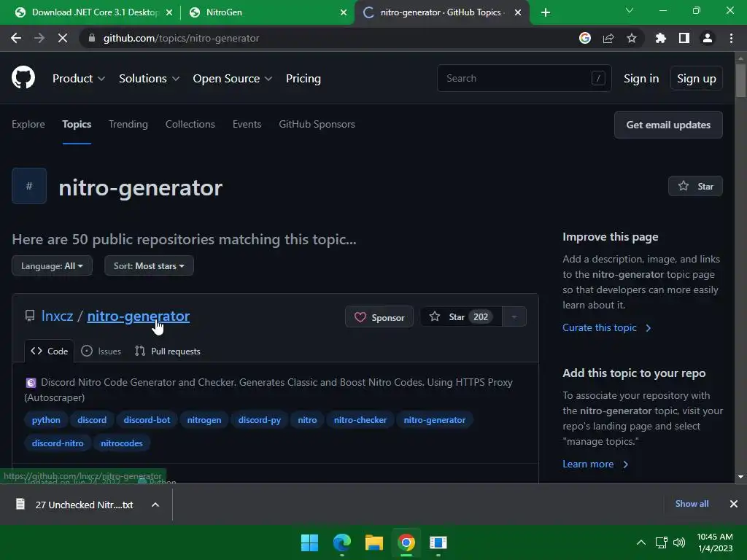The image size is (747, 560).
Task: Click the python topic tag
Action: point(46,420)
